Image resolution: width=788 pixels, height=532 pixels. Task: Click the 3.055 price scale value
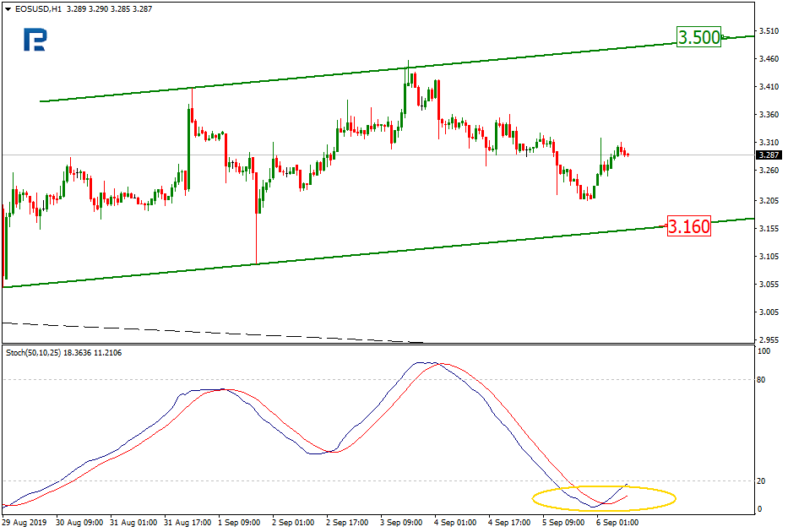click(769, 285)
